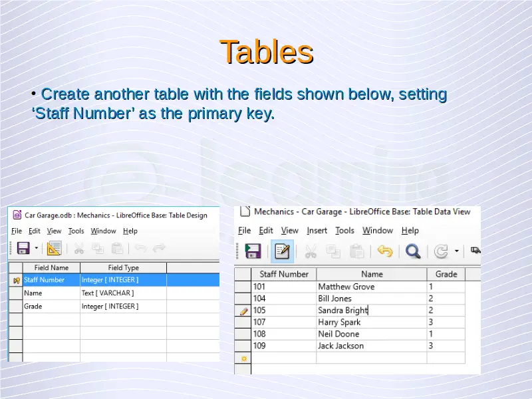The image size is (532, 399).
Task: Click the Save Current Record icon in Data View
Action: point(253,251)
